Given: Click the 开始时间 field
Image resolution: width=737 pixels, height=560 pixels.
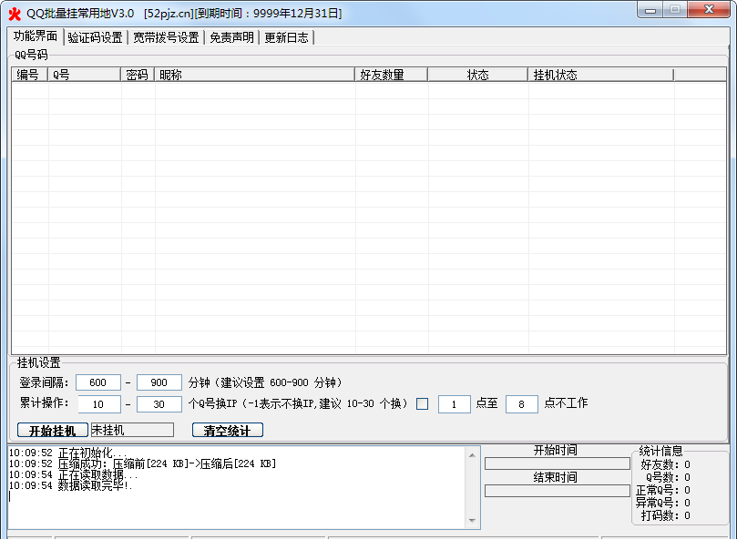Looking at the screenshot, I should (558, 463).
